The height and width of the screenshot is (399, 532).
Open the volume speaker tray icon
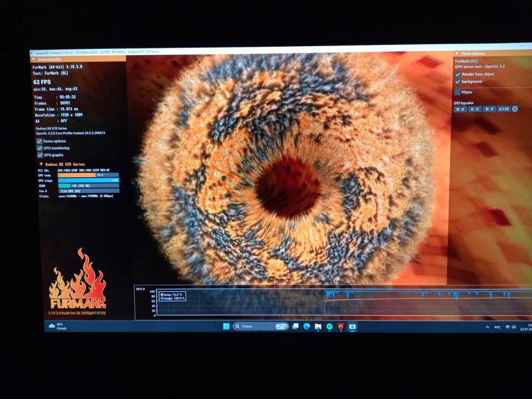coord(514,327)
